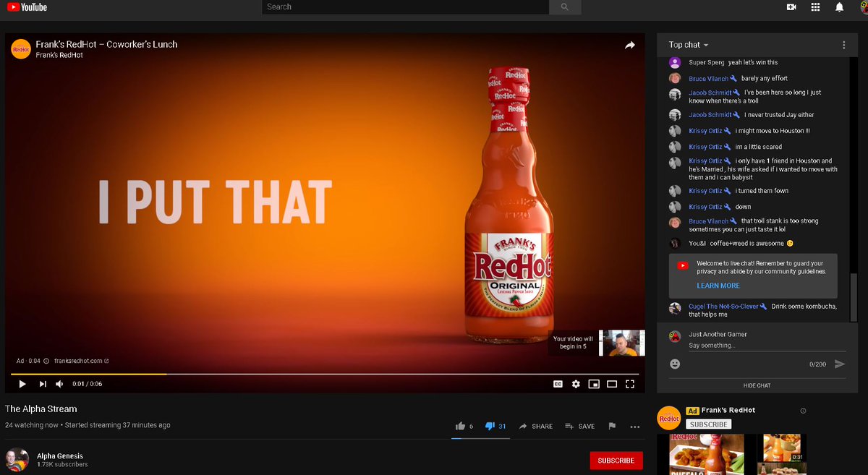Open the Frank's RedHot channel logo in video
This screenshot has height=475, width=868.
pos(21,49)
